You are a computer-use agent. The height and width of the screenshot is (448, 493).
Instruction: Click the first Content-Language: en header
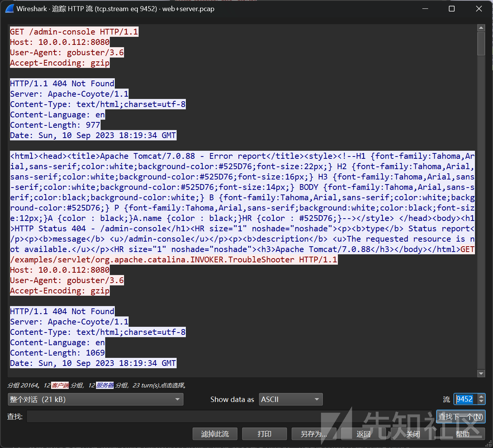(57, 115)
